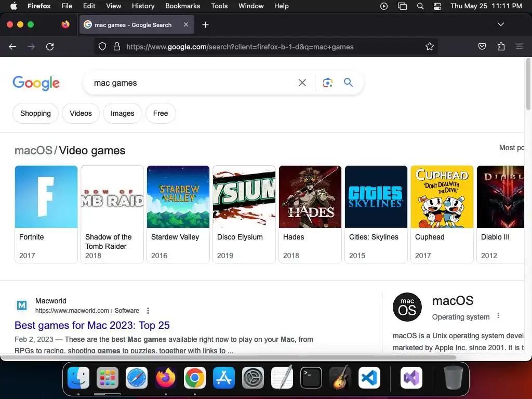Viewport: 532px width, 399px height.
Task: Go to the Google logo homepage
Action: tap(36, 83)
